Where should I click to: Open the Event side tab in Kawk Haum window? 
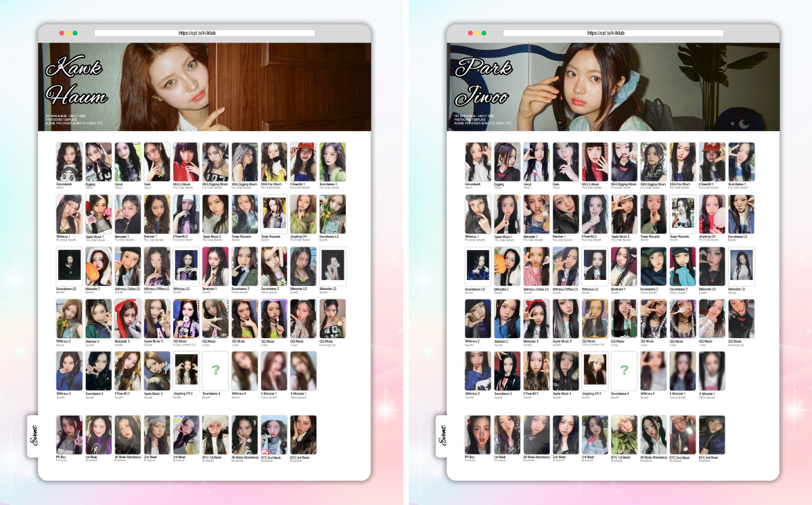tap(35, 435)
